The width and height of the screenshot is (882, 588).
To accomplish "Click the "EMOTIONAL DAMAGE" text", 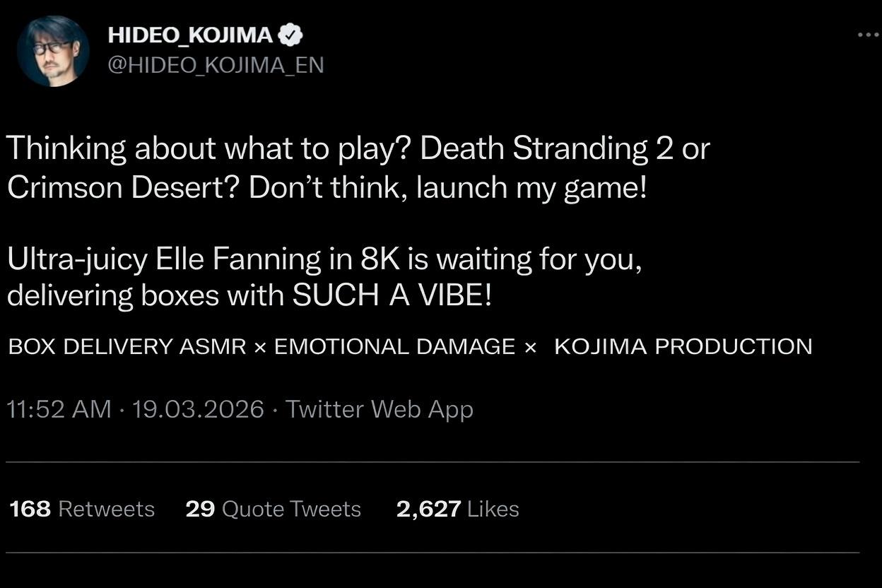I will click(x=394, y=347).
